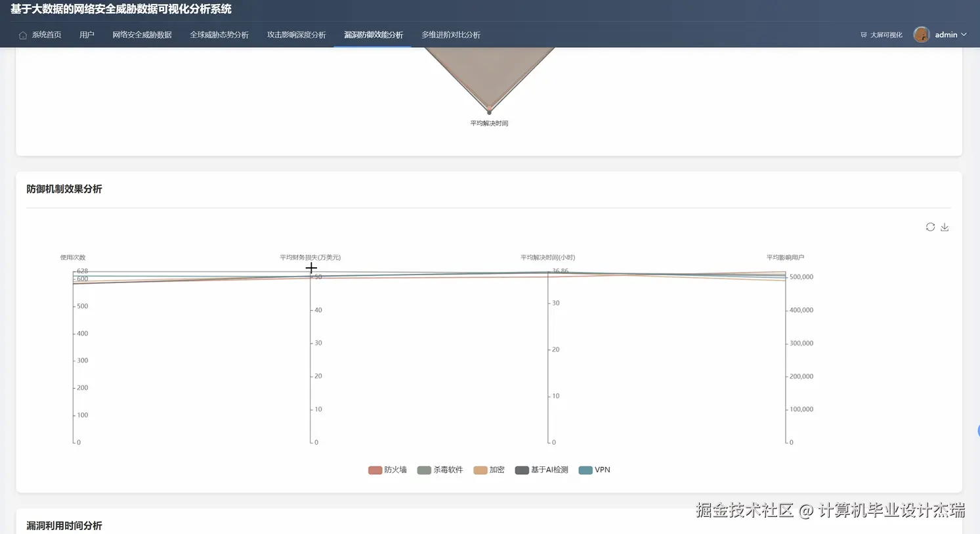
Task: Select the 漏洞防御效能分析 tab
Action: click(373, 35)
